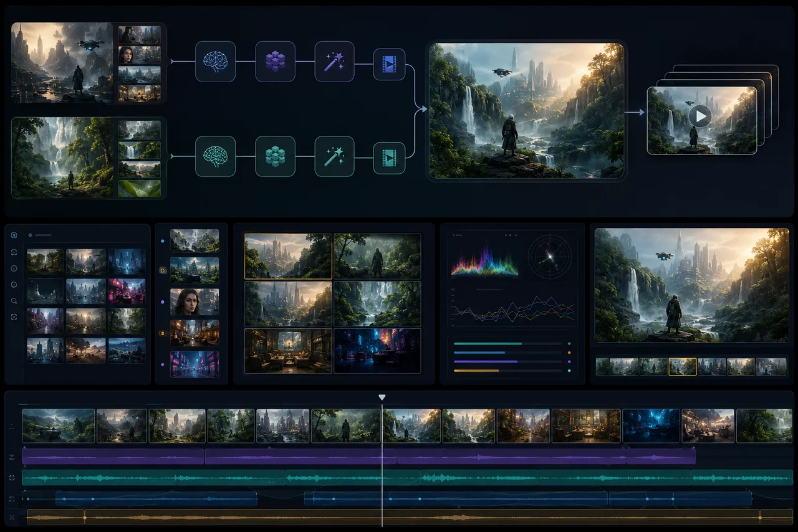Click the large generated result preview image
Screen dimensions: 798x532
527,112
